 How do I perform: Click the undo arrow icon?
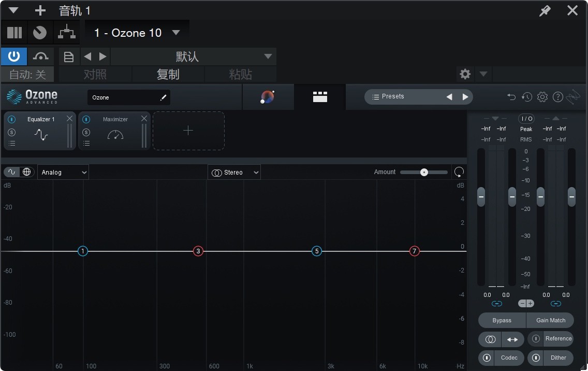(x=511, y=96)
